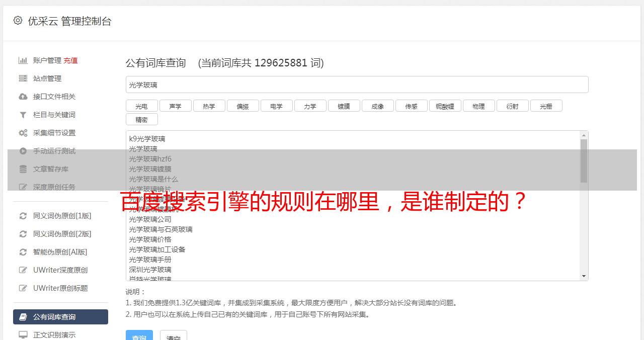
Task: Select the 偏振 tag button
Action: point(243,106)
